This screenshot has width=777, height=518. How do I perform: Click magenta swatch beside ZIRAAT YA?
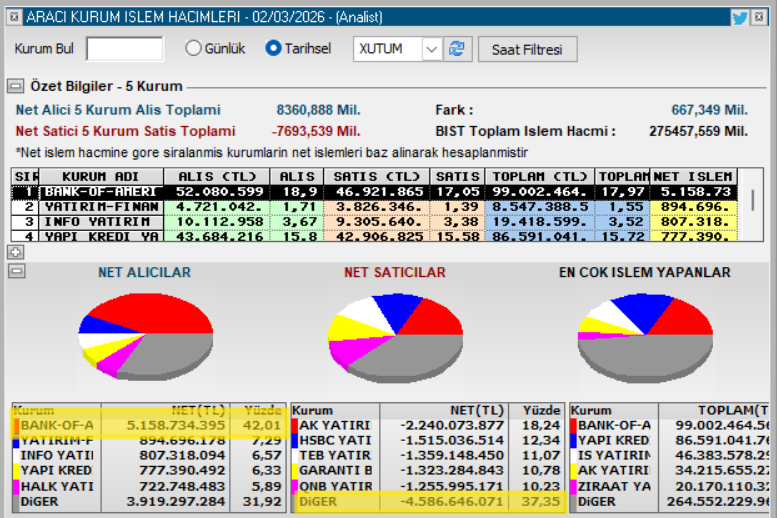click(x=574, y=486)
